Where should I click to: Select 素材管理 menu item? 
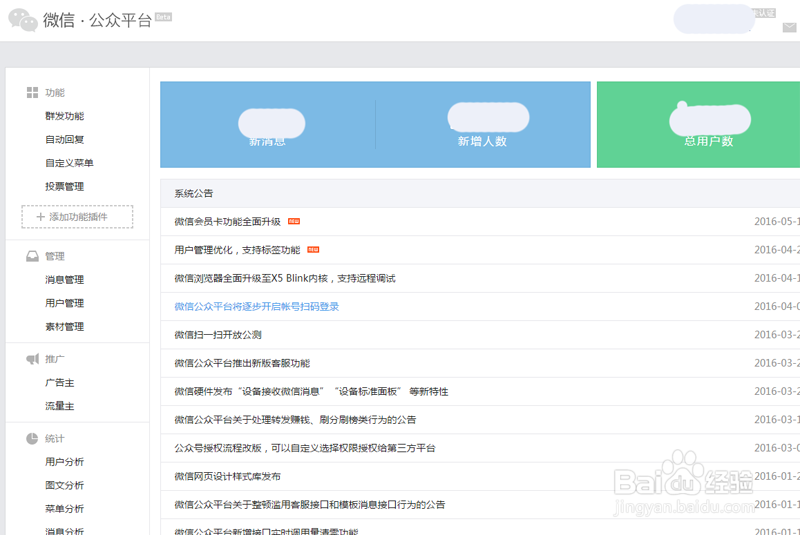tap(65, 326)
